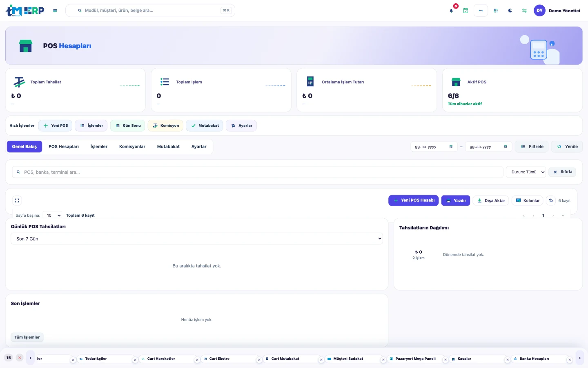Toggle dark mode moon icon
Image resolution: width=588 pixels, height=368 pixels.
pos(510,11)
